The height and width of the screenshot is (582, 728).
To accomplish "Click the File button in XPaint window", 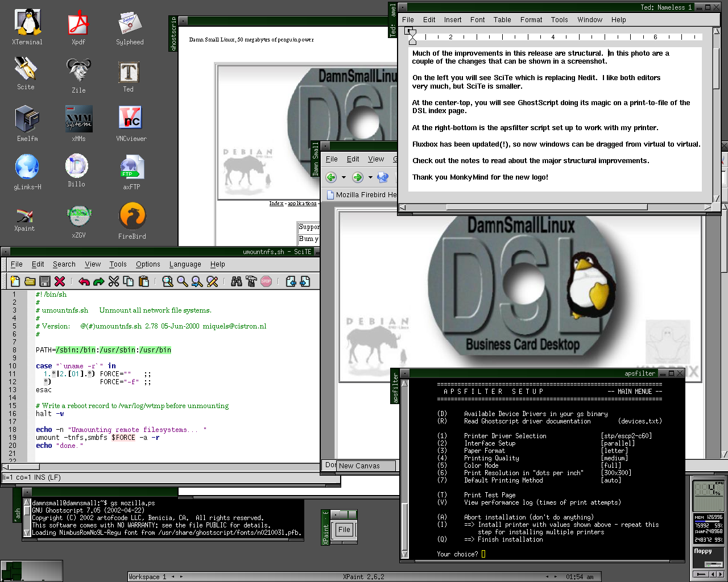I will point(344,529).
